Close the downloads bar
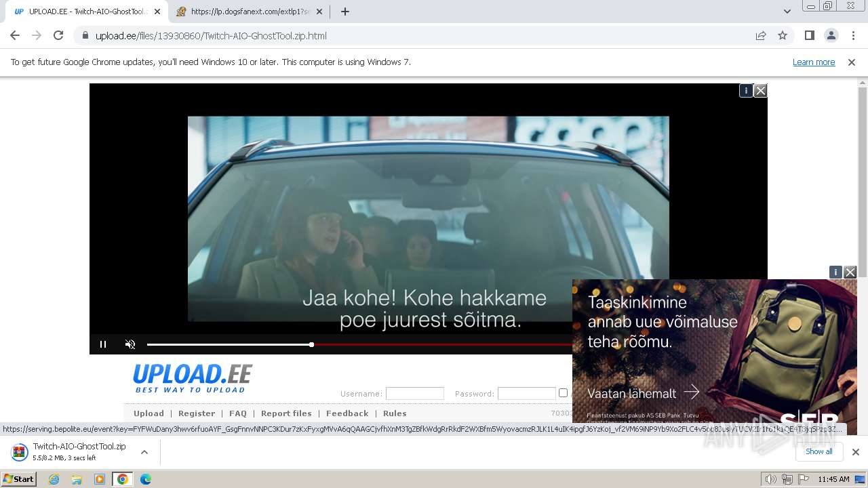Viewport: 868px width, 488px height. click(855, 451)
